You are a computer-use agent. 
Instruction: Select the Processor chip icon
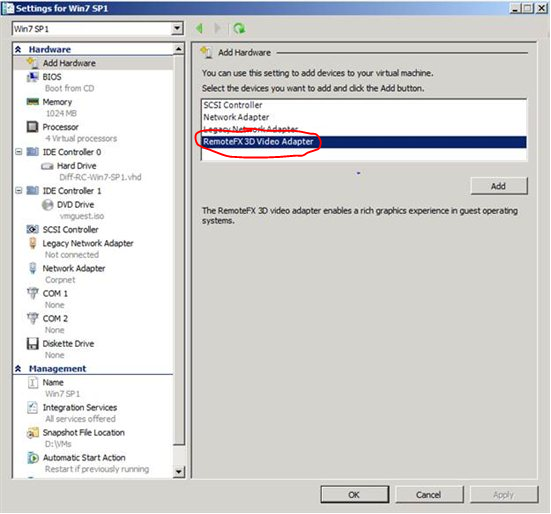pos(33,127)
